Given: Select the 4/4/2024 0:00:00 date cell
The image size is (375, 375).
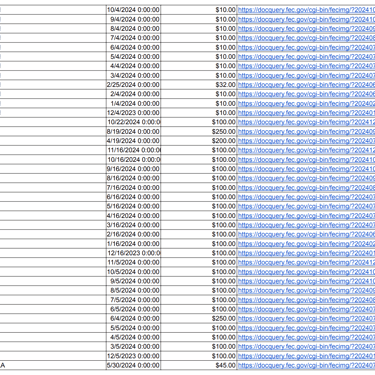Looking at the screenshot, I should 133,66.
